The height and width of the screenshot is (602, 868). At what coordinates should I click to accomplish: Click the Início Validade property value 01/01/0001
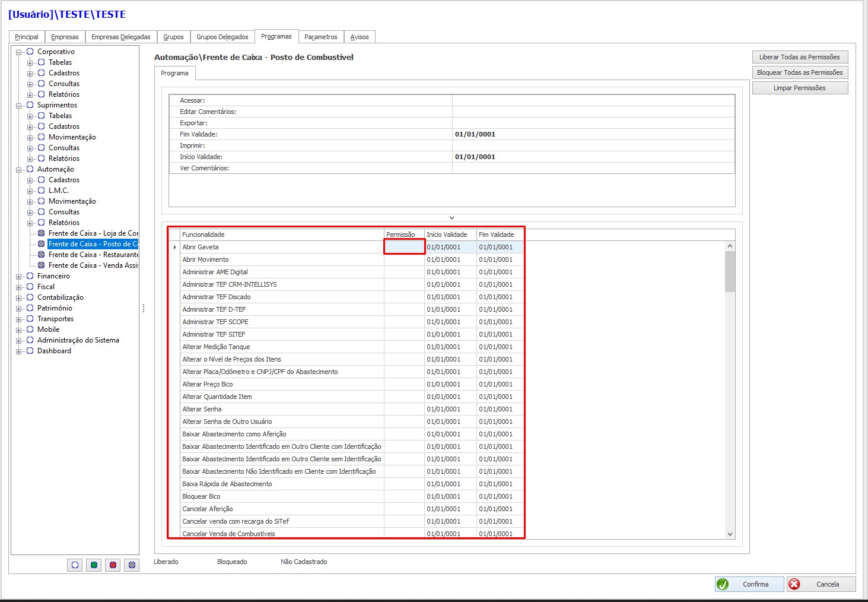click(593, 157)
